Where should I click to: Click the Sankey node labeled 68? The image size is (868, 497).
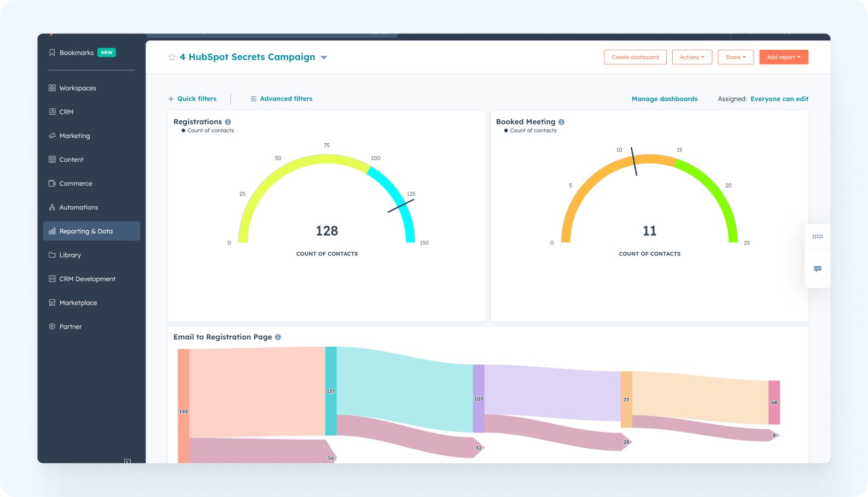click(x=774, y=402)
